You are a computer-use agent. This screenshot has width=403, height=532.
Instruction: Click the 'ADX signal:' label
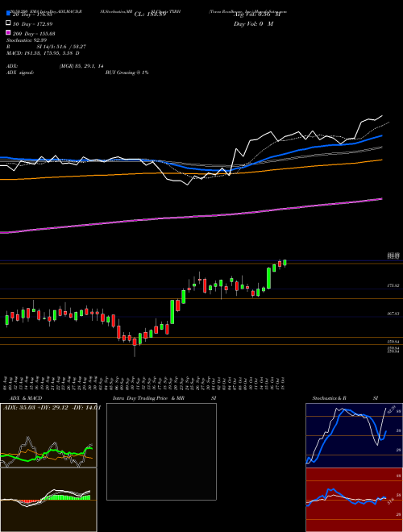point(20,73)
